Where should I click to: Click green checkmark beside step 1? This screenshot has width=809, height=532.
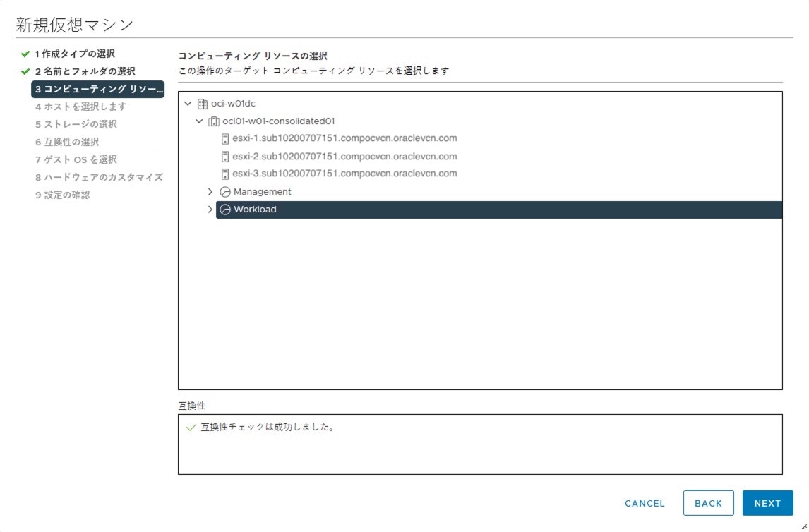[25, 54]
